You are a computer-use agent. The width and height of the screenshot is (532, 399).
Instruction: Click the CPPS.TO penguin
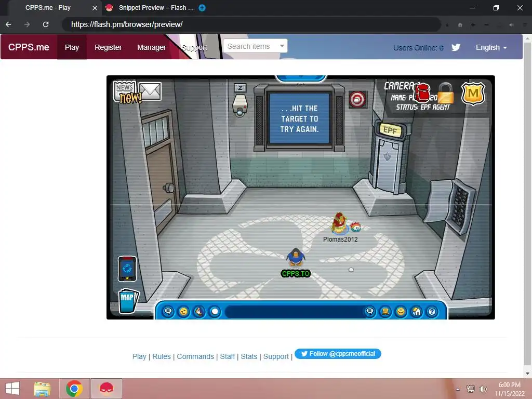[x=296, y=257]
